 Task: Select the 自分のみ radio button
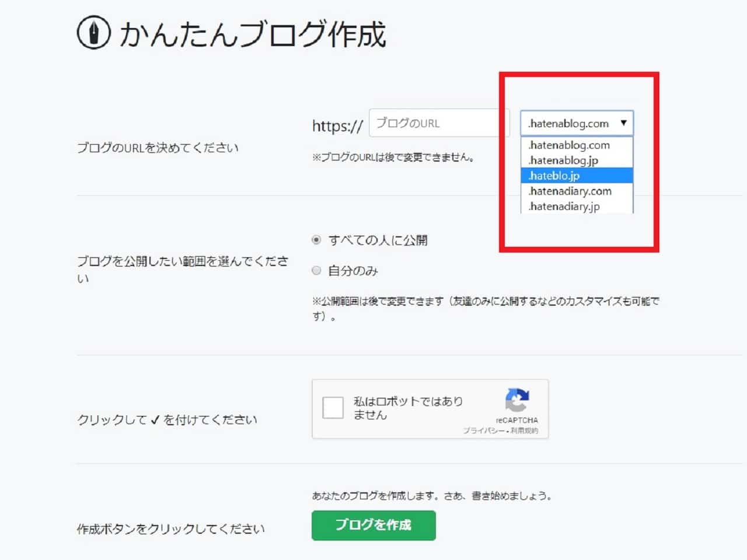click(x=316, y=271)
